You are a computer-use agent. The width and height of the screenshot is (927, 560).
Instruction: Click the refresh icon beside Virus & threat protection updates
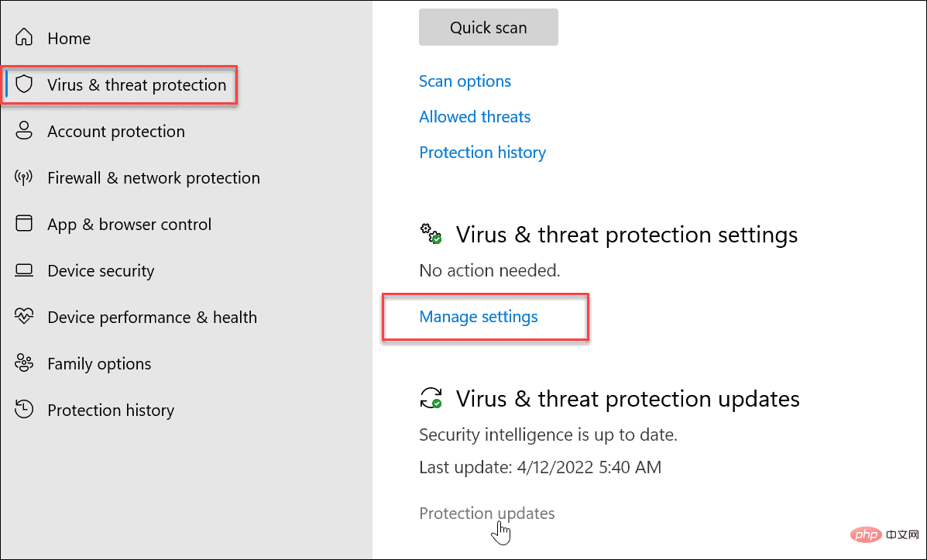pos(431,398)
